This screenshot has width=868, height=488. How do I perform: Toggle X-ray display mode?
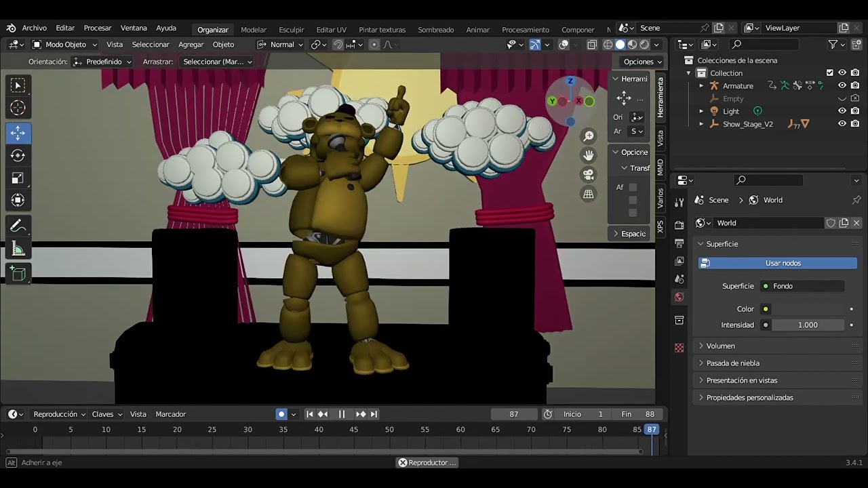coord(592,45)
